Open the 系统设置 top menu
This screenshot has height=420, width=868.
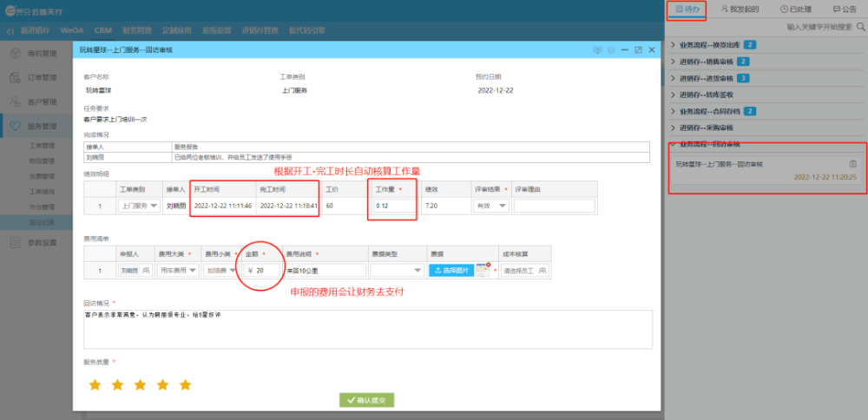tap(216, 31)
